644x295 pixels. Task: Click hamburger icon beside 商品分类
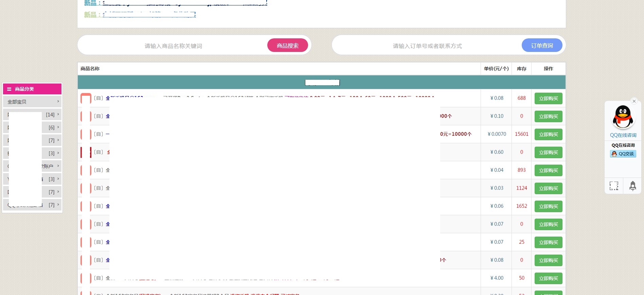click(x=9, y=89)
